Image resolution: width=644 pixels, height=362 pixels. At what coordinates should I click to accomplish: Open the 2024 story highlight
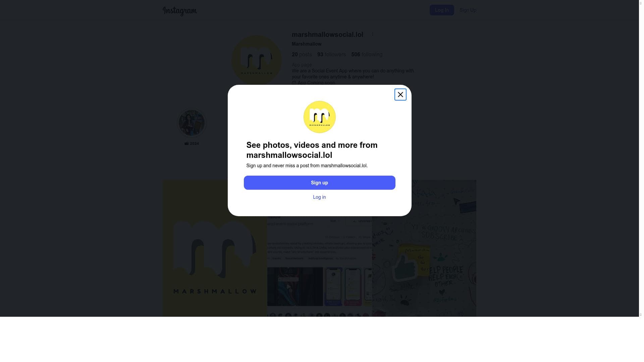click(x=192, y=123)
